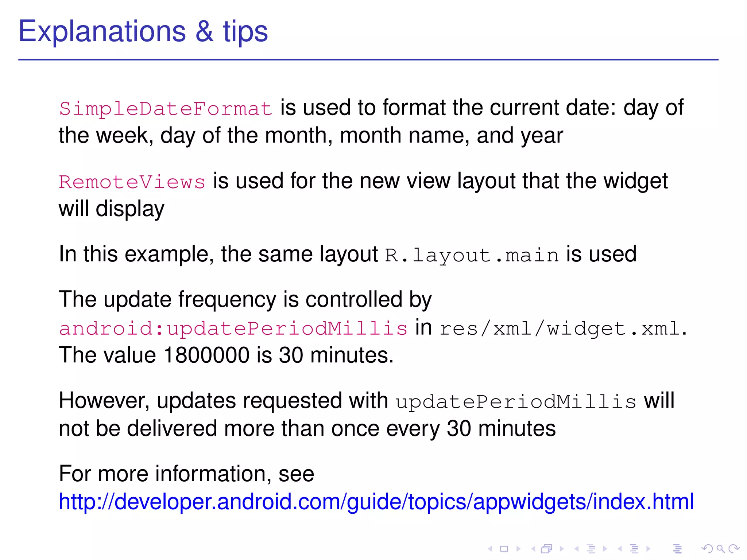This screenshot has width=747, height=560.
Task: Click the slide rectangle navigation icon
Action: pos(504,549)
